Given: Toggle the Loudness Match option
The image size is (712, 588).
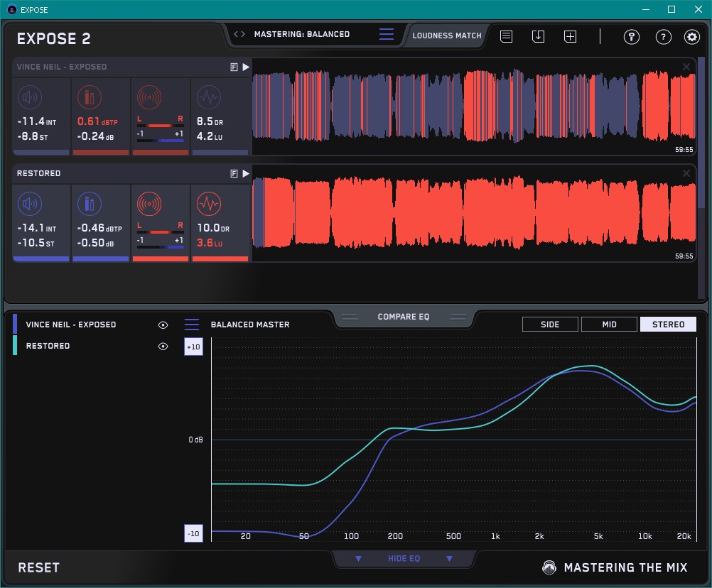Looking at the screenshot, I should click(446, 36).
